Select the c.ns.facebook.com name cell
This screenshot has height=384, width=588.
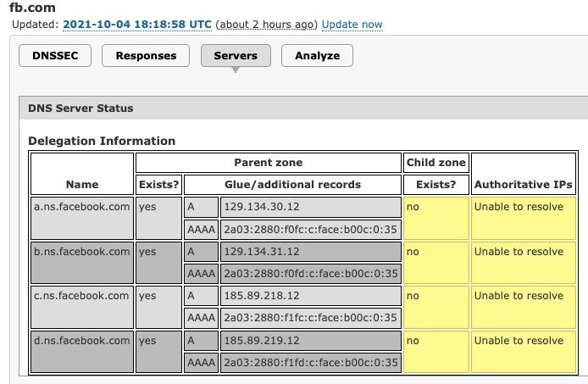82,307
